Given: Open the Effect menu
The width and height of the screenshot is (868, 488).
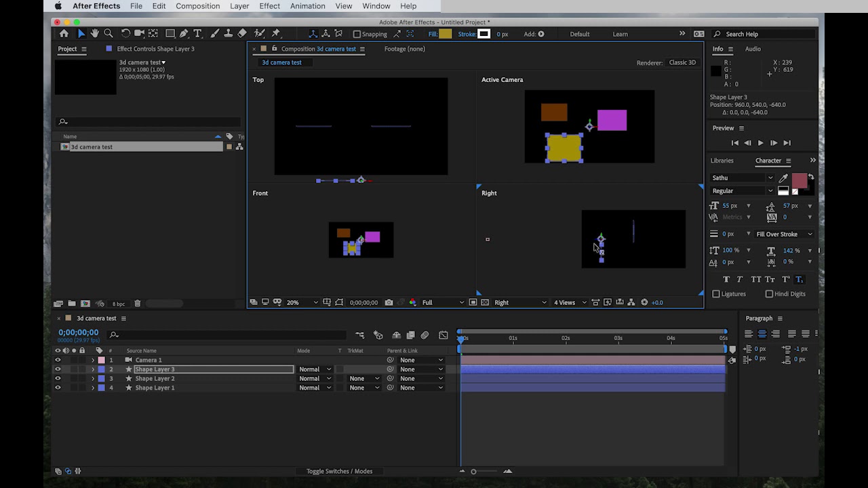Looking at the screenshot, I should pyautogui.click(x=269, y=6).
